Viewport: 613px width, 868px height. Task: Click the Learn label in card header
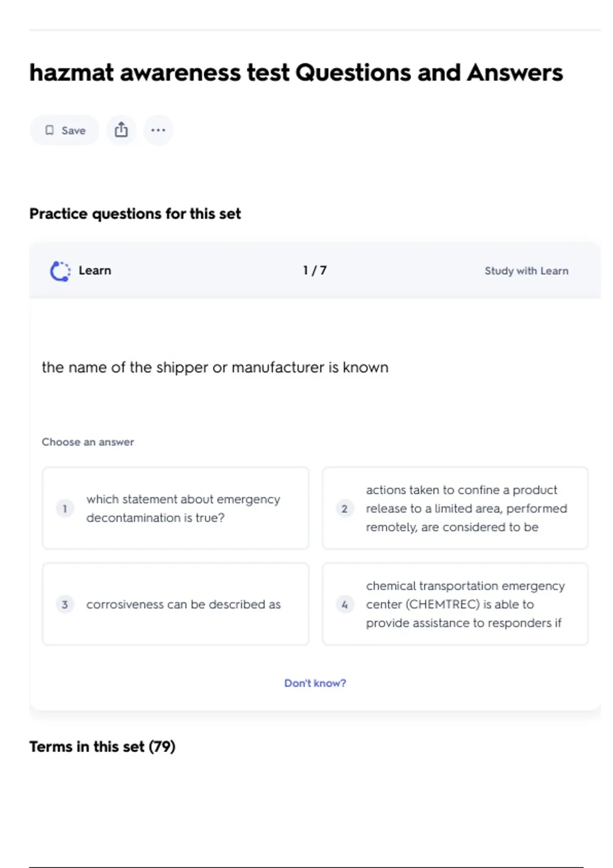pyautogui.click(x=95, y=271)
